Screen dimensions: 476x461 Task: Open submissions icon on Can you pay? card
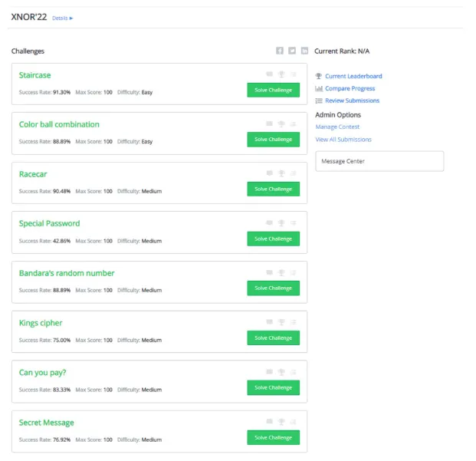294,372
